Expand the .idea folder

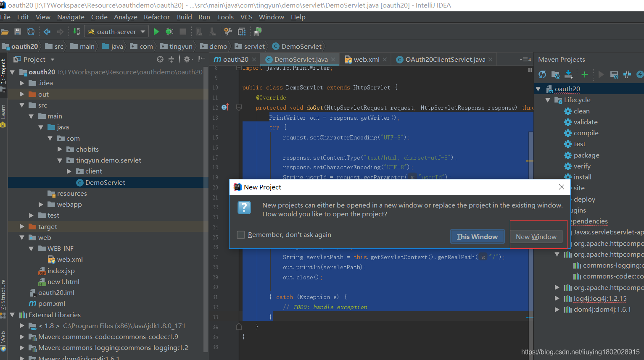point(22,83)
